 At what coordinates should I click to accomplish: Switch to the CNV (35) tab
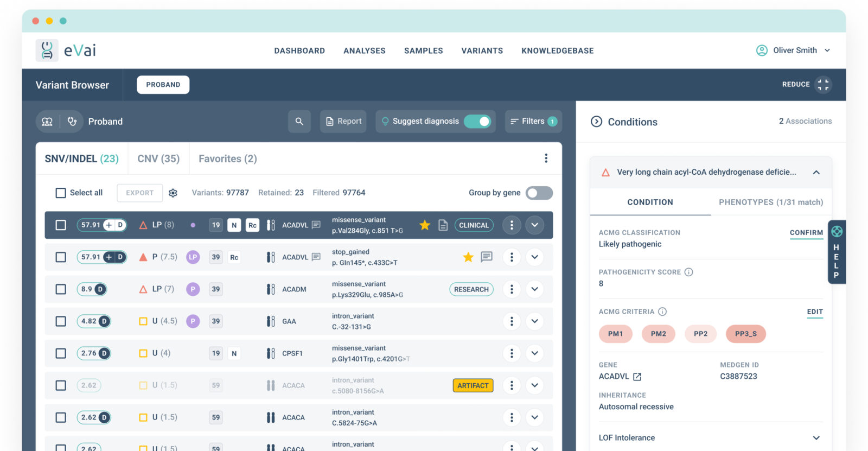[158, 158]
